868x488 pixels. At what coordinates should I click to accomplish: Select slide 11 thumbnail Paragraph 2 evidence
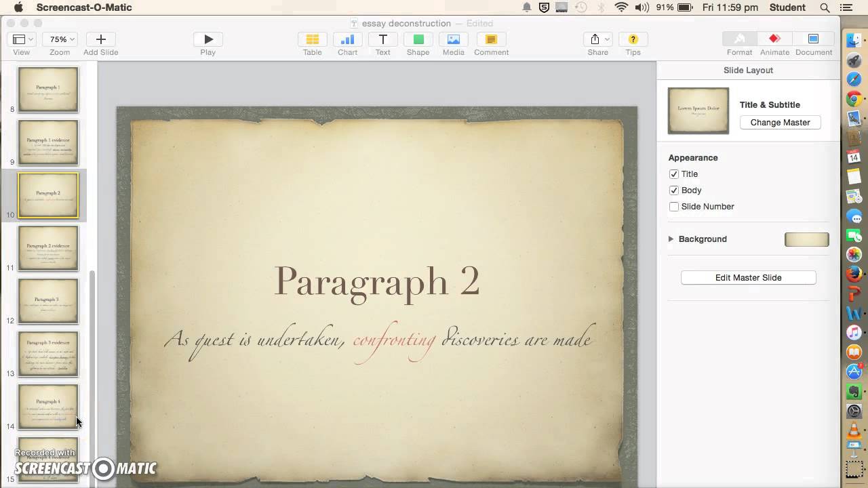pyautogui.click(x=48, y=248)
